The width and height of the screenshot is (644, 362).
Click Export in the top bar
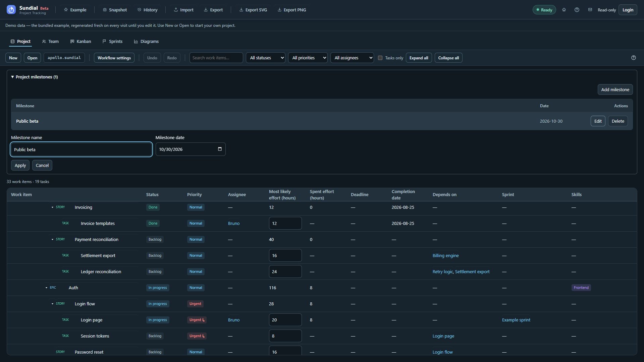(x=213, y=10)
